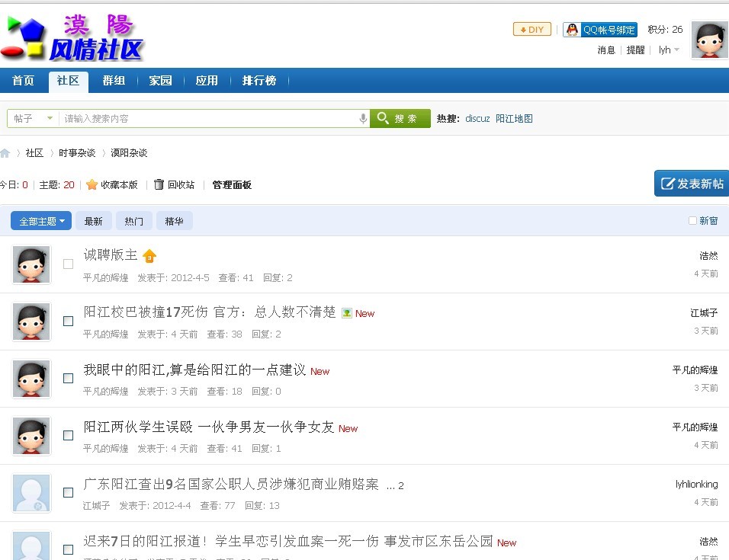Check the box for 广东阳江查出9名 thread
The image size is (729, 560).
[69, 493]
